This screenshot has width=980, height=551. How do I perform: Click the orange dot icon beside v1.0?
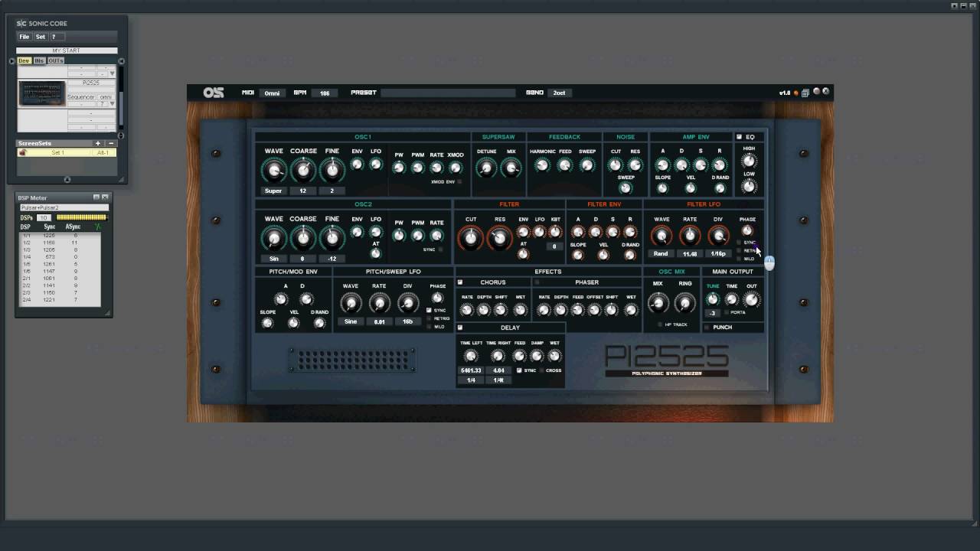pyautogui.click(x=795, y=93)
